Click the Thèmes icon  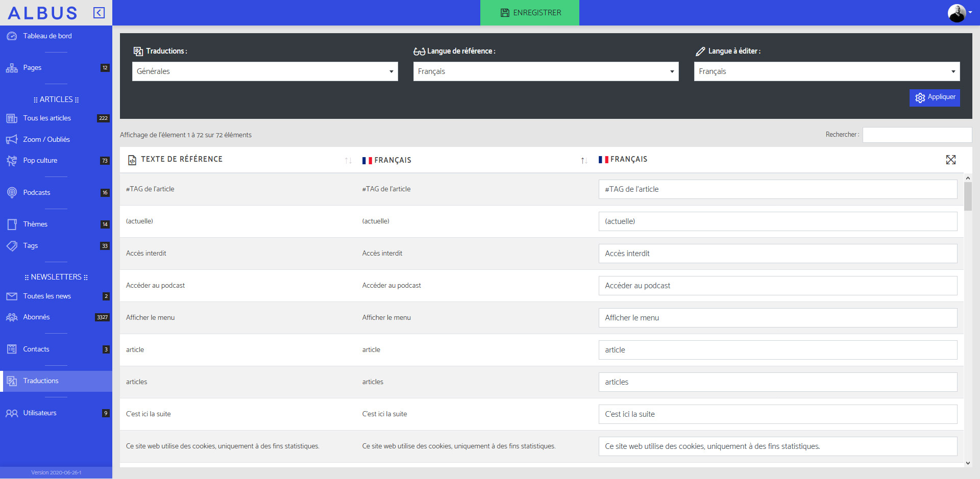tap(12, 224)
